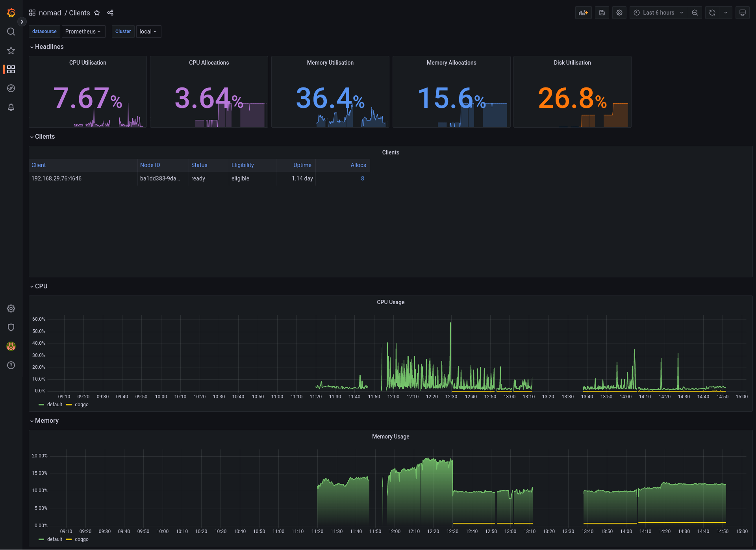Refresh the dashboard
The height and width of the screenshot is (550, 756).
tap(712, 13)
